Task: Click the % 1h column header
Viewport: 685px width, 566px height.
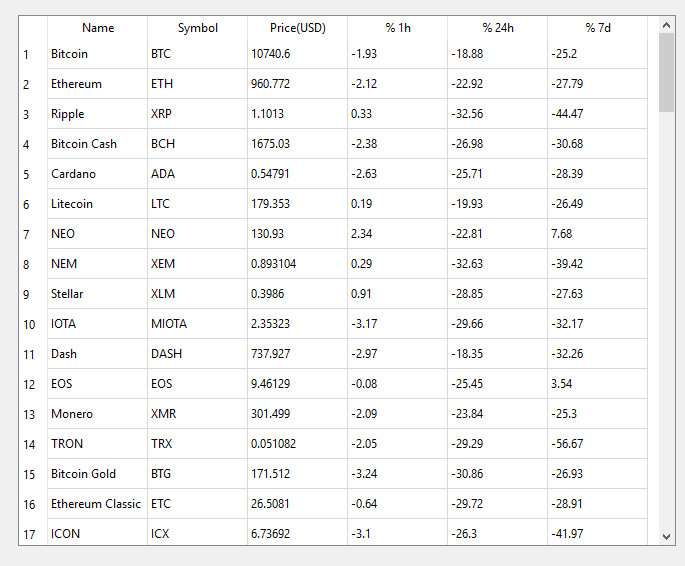Action: 398,28
